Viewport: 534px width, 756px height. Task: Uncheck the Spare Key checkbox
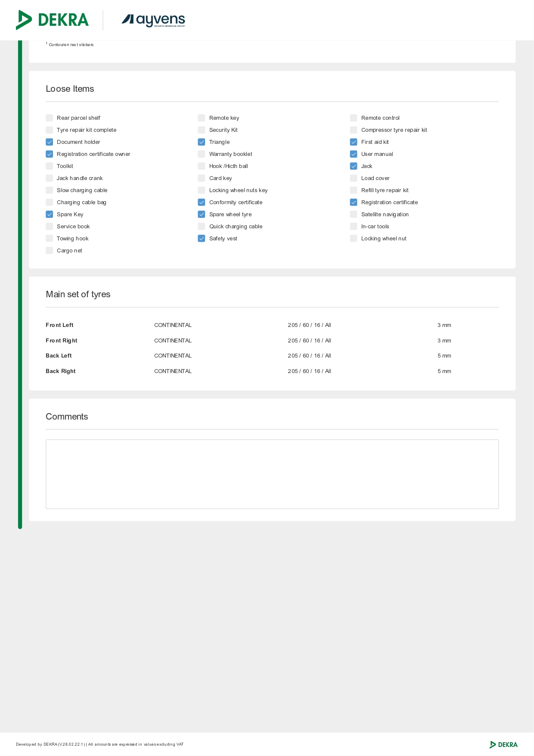[50, 215]
